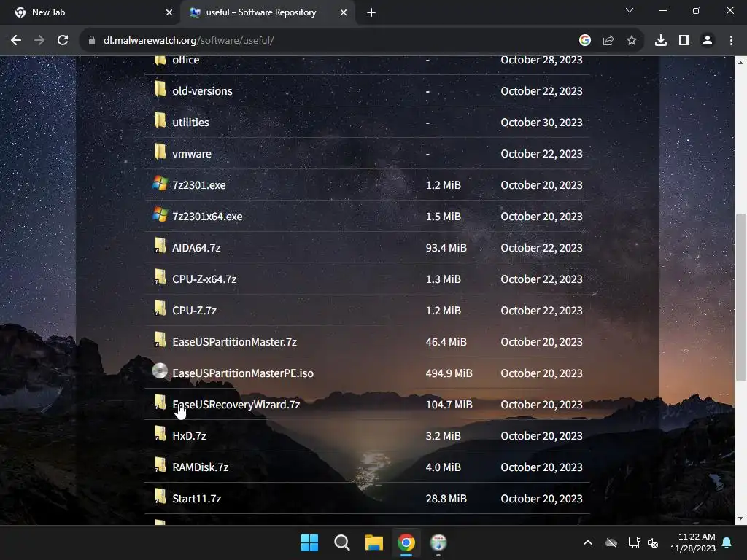This screenshot has height=560, width=747.
Task: Open the office folder
Action: 186,60
